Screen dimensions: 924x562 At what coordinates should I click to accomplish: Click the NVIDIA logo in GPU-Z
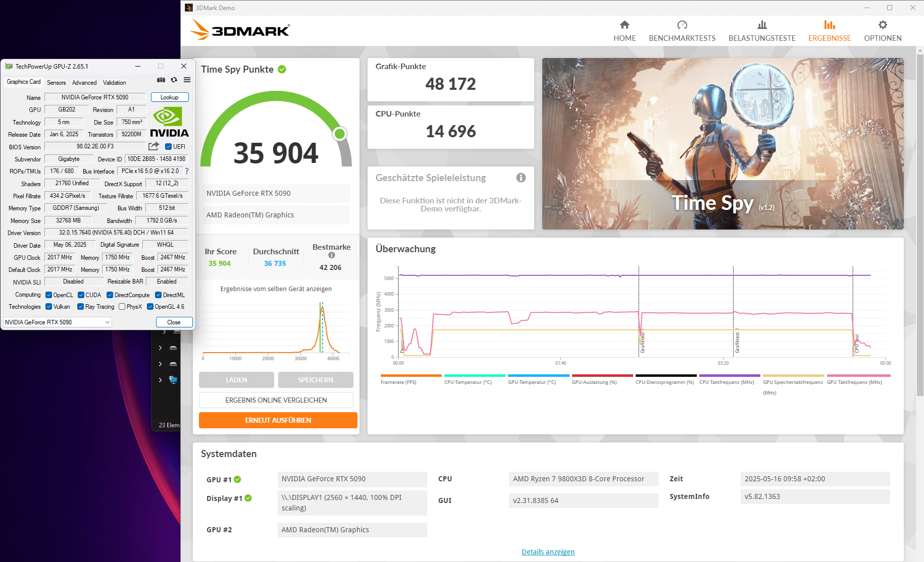tap(170, 122)
